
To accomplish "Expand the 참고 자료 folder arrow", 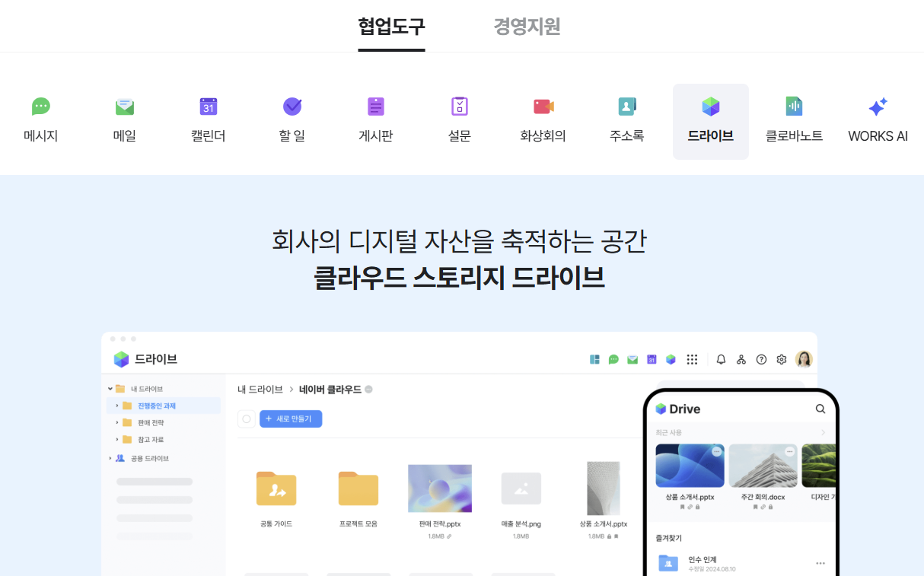I will 117,439.
